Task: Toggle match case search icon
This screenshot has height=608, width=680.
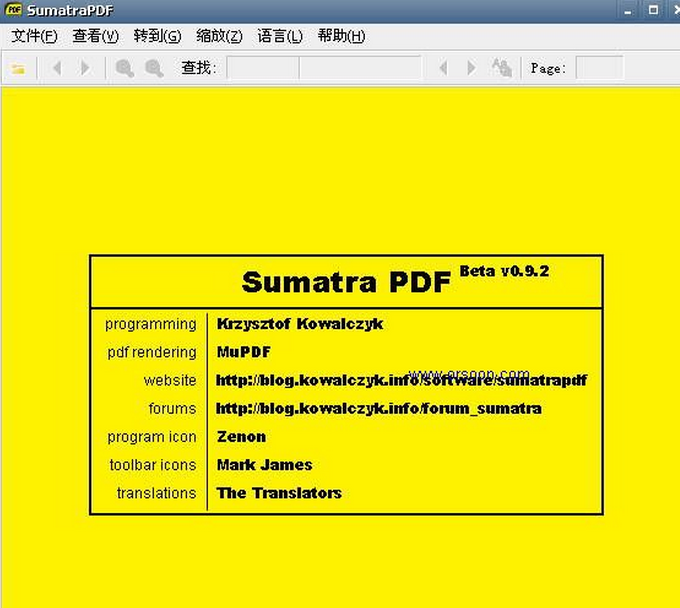Action: click(502, 68)
